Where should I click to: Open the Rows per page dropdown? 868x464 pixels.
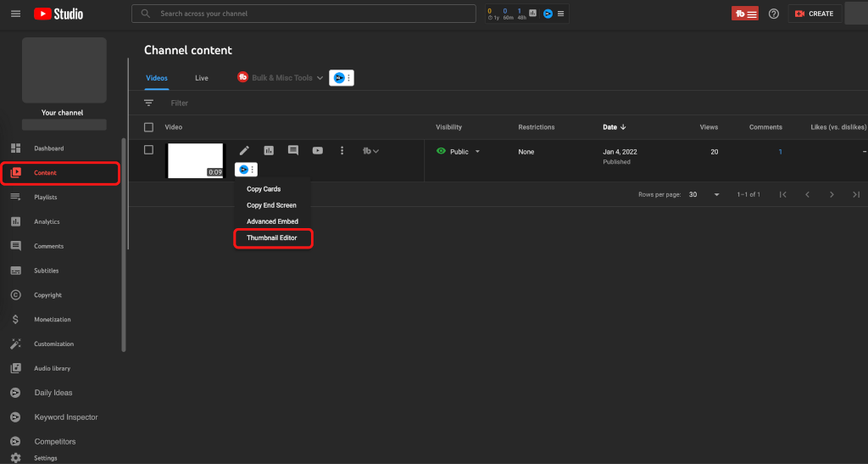point(704,194)
